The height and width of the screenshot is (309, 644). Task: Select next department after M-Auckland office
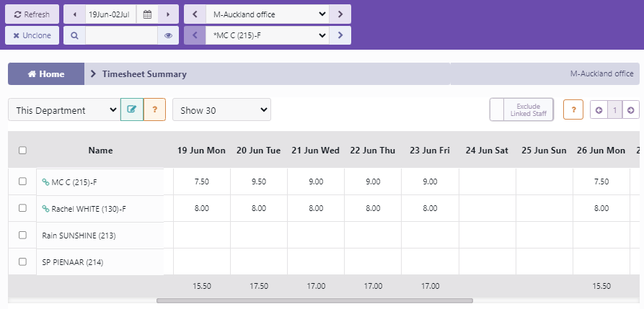click(340, 14)
